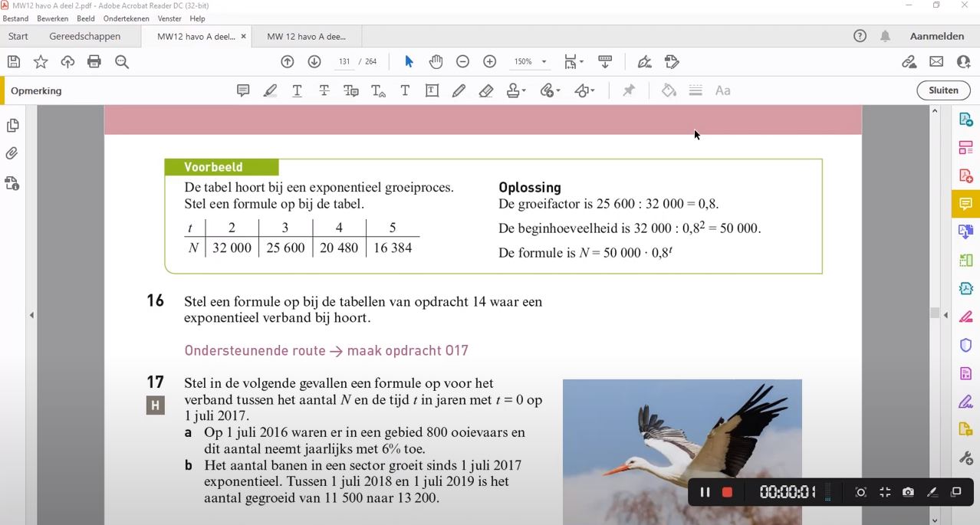Open the stamp tool dropdown
980x525 pixels.
[x=516, y=90]
